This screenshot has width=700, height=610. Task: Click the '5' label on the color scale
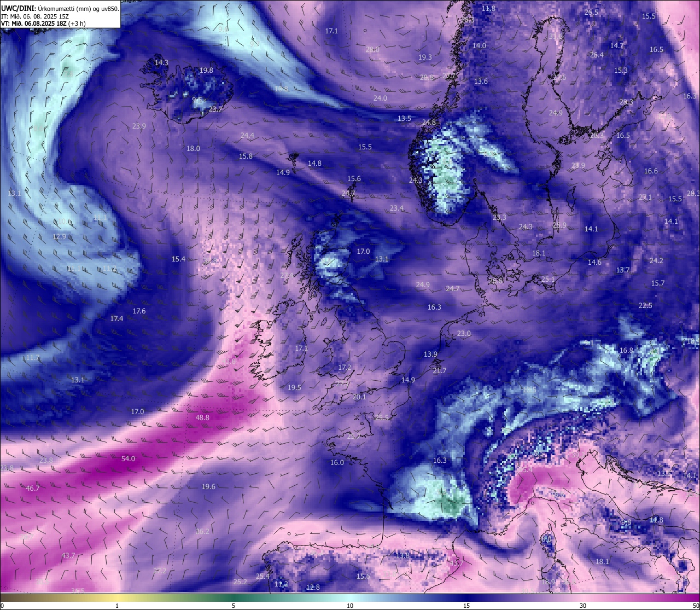234,606
